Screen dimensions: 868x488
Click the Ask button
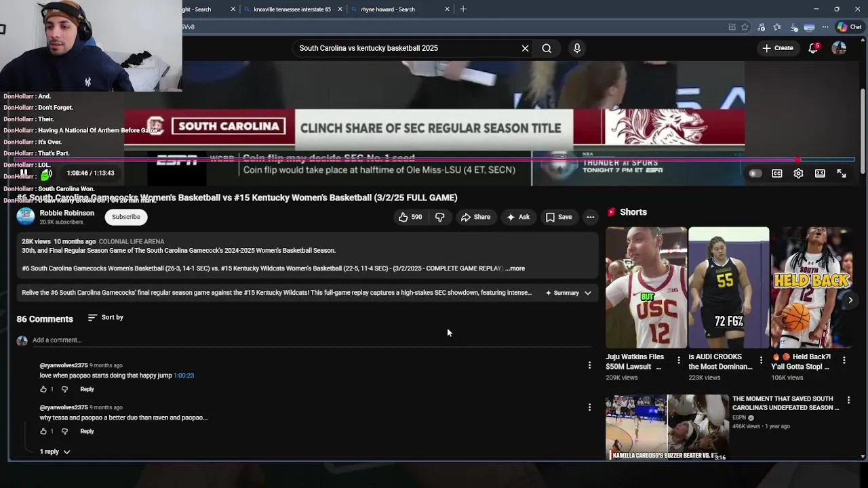[517, 217]
